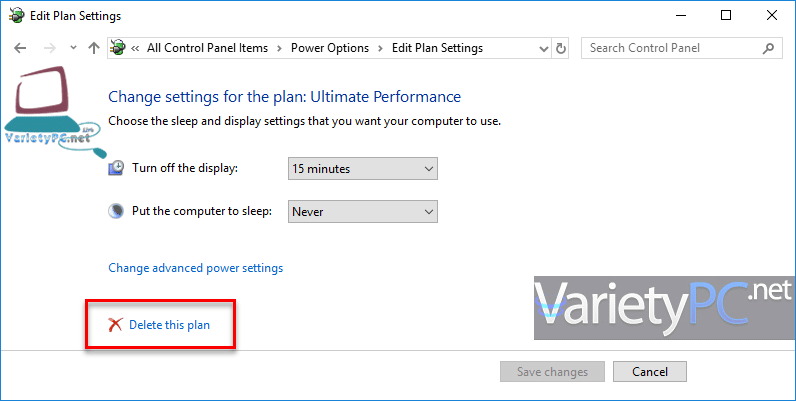Expand the address bar history dropdown
The height and width of the screenshot is (401, 796).
544,49
